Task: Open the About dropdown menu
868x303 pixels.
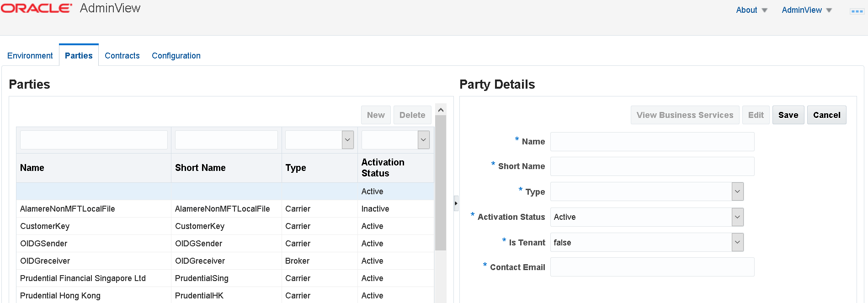Action: coord(751,10)
